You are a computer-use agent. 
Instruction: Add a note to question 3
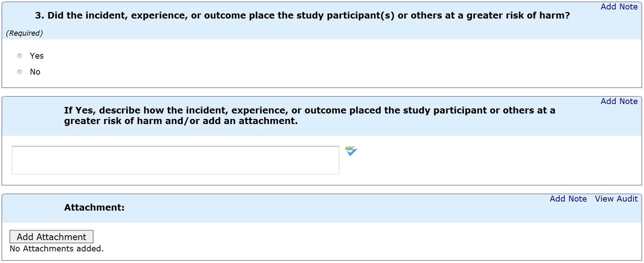pyautogui.click(x=619, y=7)
